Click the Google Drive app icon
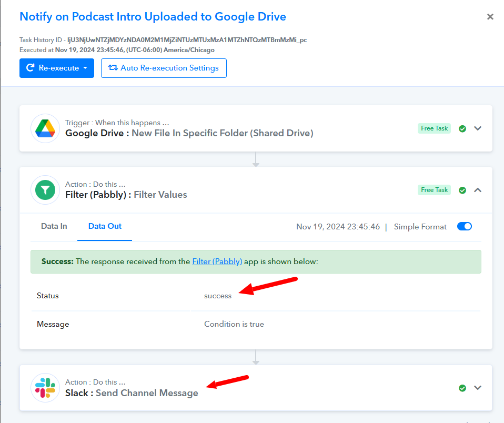 45,128
